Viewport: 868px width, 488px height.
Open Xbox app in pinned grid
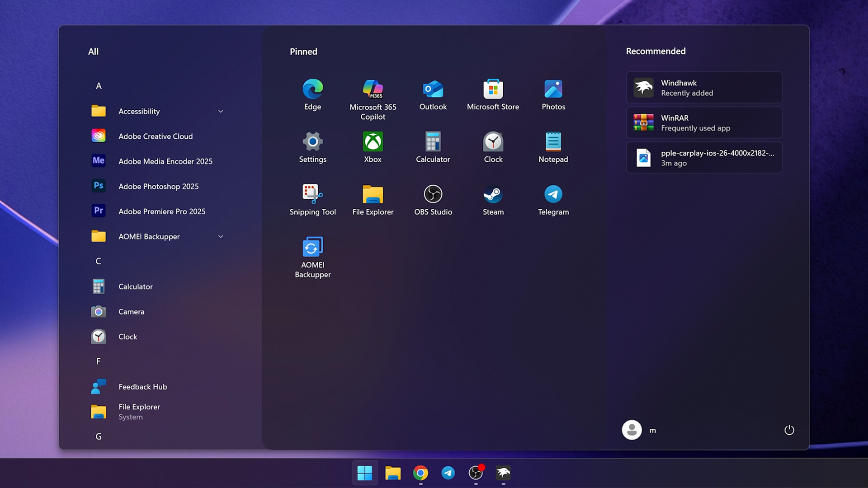click(x=373, y=147)
